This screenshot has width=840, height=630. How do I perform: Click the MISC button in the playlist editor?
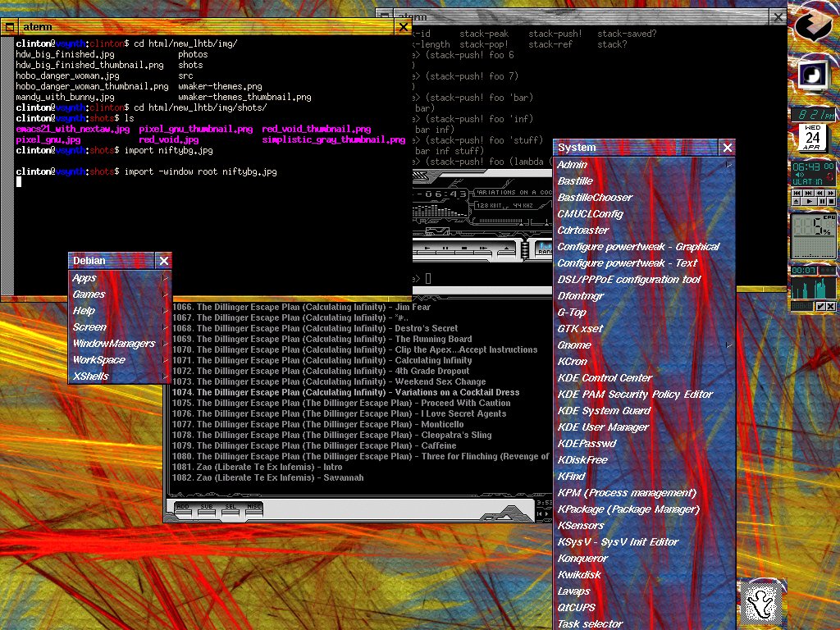(253, 508)
